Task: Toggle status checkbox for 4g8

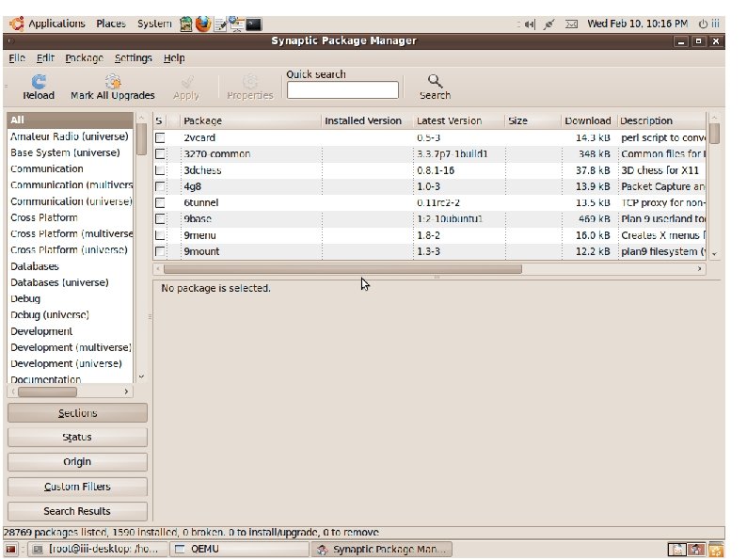Action: point(160,186)
